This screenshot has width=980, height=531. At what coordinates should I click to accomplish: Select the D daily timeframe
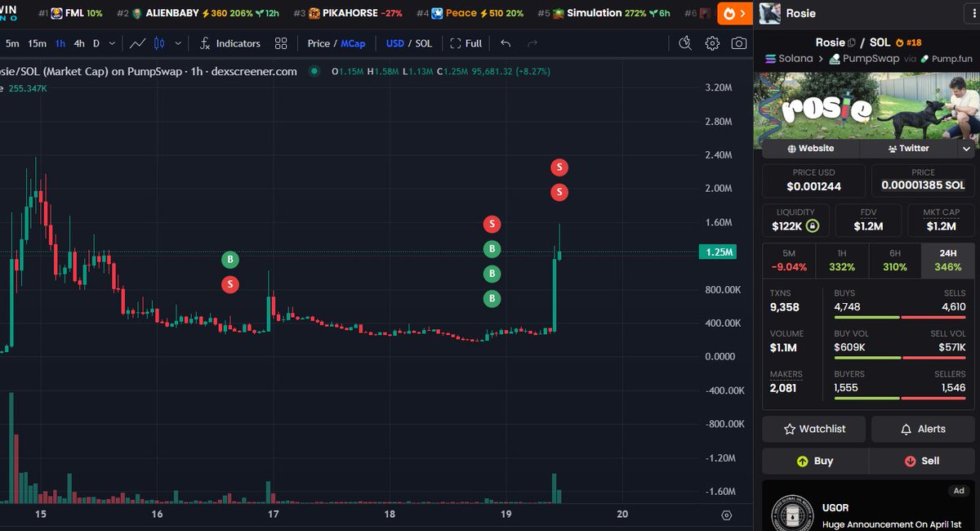(x=96, y=43)
